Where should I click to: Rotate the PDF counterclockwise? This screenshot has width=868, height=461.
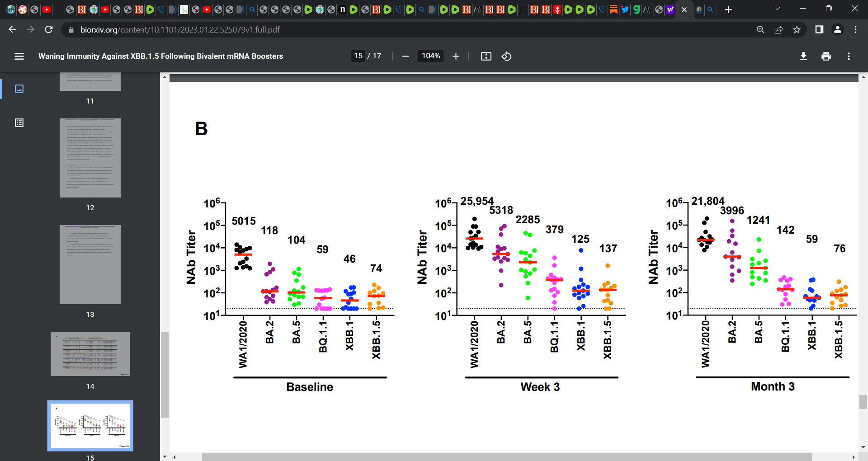(x=506, y=56)
